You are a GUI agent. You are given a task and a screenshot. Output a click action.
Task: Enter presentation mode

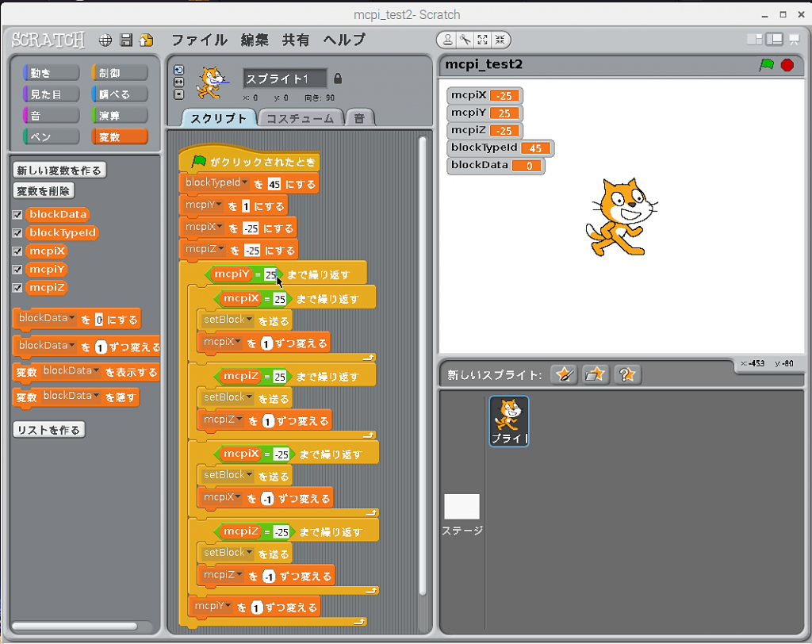tap(794, 40)
